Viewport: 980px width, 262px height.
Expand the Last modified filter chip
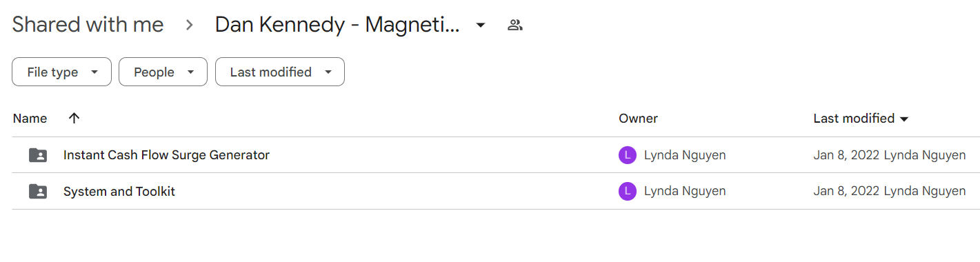280,72
